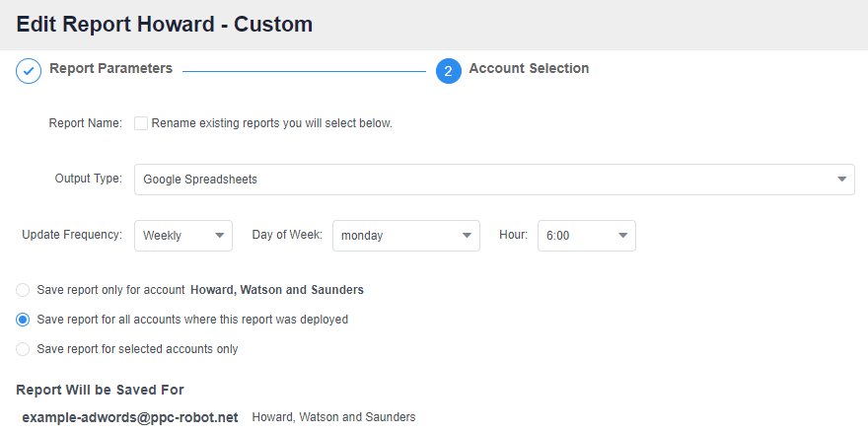Click the step 2 circle icon

449,71
